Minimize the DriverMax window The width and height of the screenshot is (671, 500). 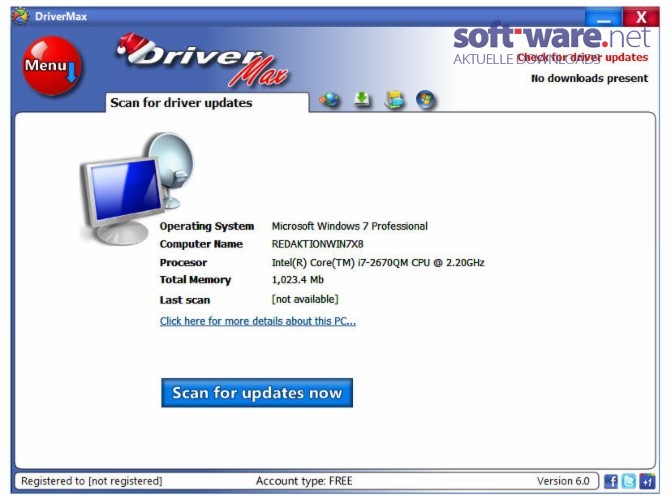tap(603, 18)
